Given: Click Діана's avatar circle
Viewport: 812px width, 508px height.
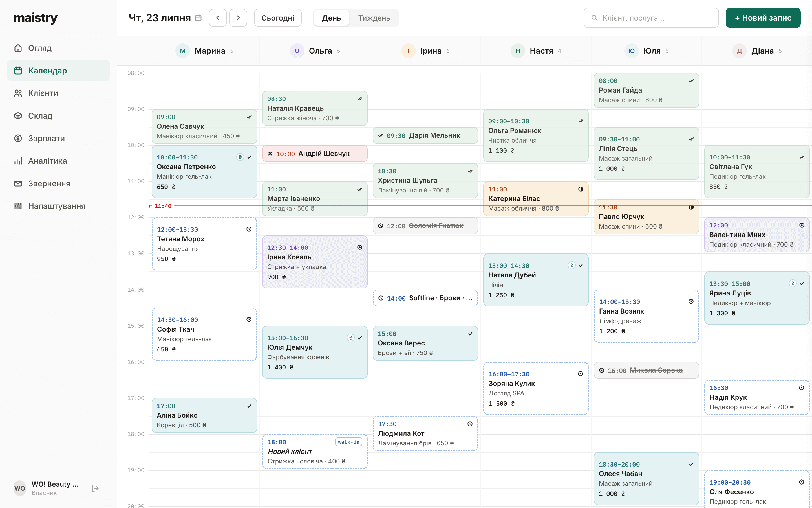Looking at the screenshot, I should click(739, 51).
